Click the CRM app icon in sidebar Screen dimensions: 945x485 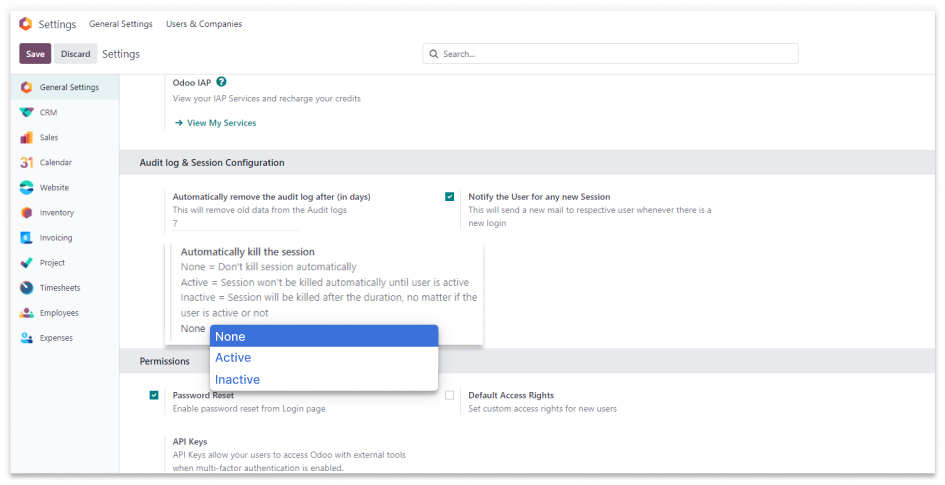point(27,113)
